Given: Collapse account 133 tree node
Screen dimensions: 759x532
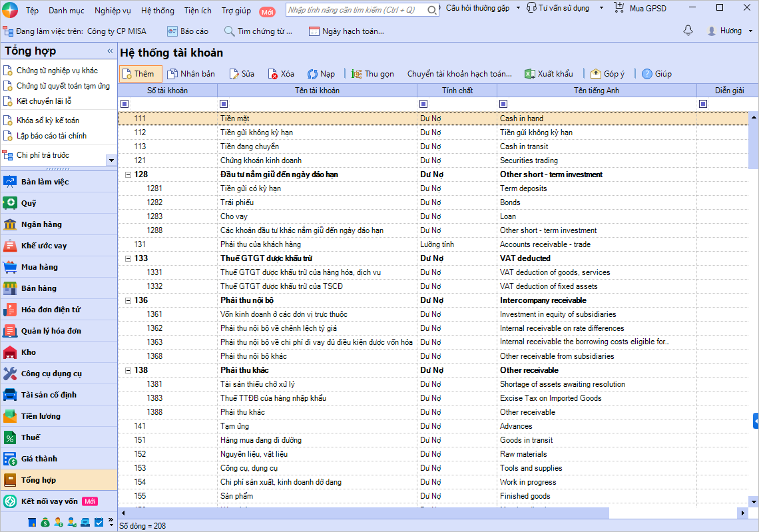Looking at the screenshot, I should click(x=127, y=258).
